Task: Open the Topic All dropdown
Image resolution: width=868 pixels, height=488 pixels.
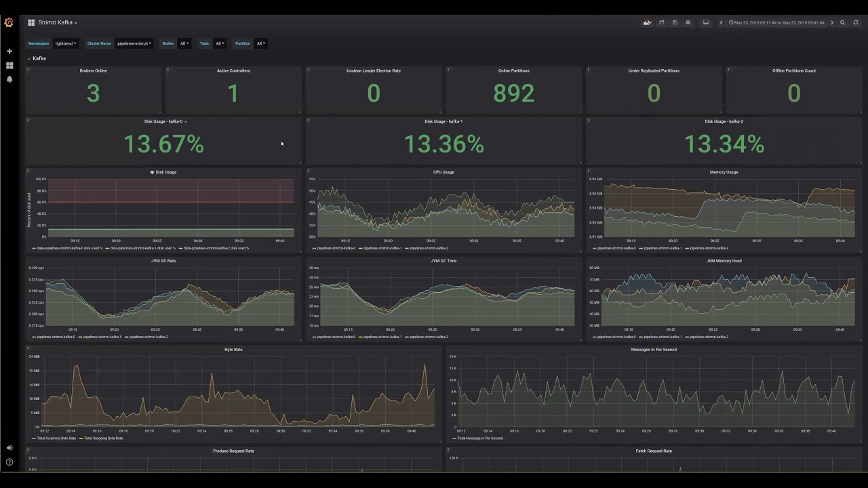Action: click(x=220, y=43)
